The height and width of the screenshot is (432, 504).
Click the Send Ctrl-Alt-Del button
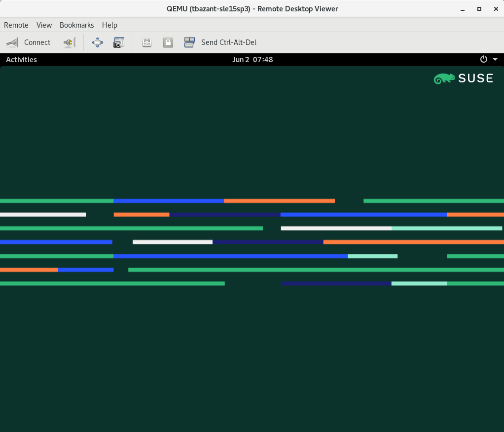220,42
